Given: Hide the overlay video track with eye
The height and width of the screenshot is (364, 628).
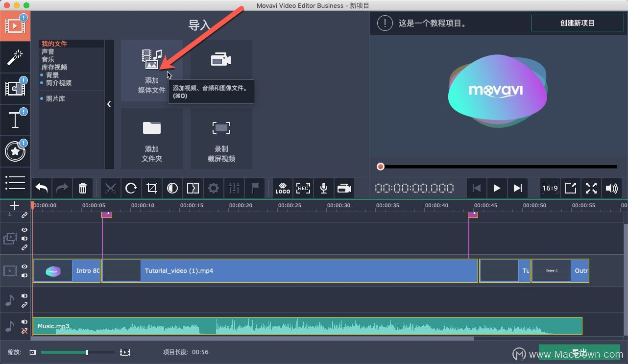Looking at the screenshot, I should point(24,230).
